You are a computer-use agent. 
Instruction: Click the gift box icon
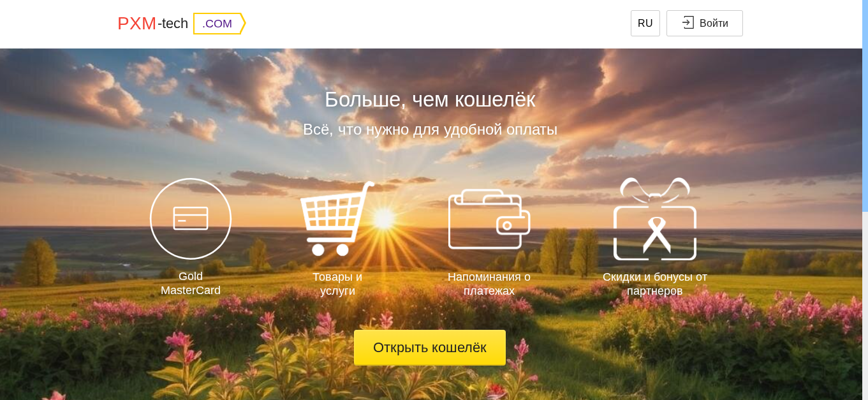click(x=655, y=219)
